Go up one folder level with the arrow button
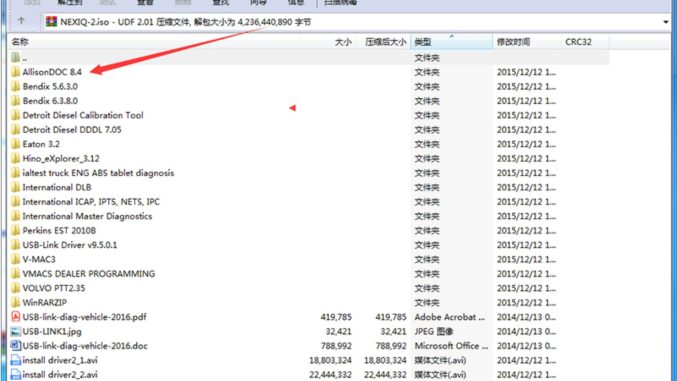Image resolution: width=678 pixels, height=381 pixels. tap(21, 20)
